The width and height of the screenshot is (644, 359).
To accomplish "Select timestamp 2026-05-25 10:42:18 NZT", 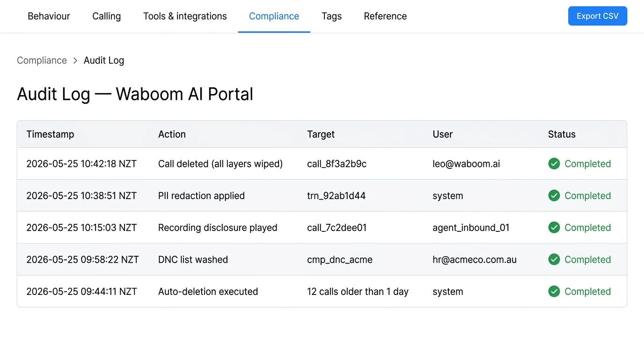I will point(81,164).
